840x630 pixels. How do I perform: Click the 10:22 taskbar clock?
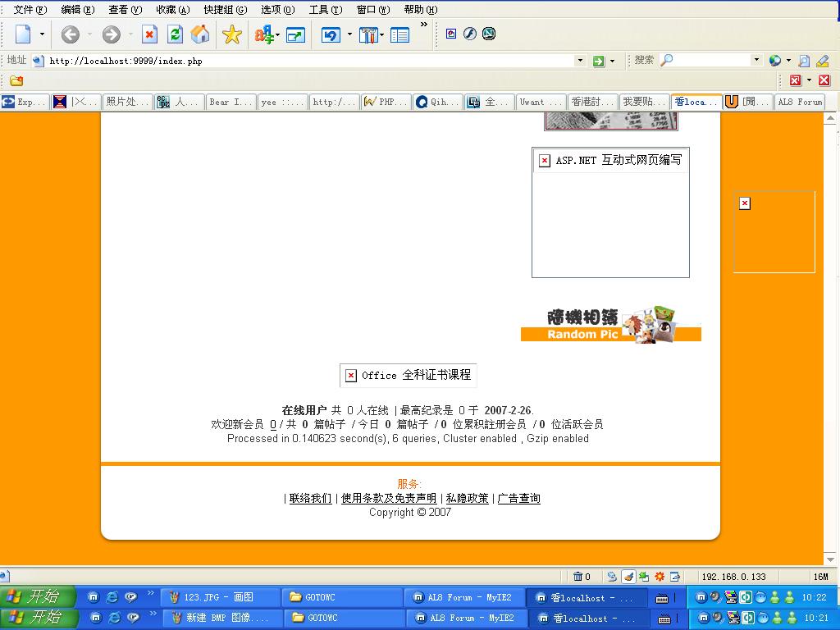point(815,597)
